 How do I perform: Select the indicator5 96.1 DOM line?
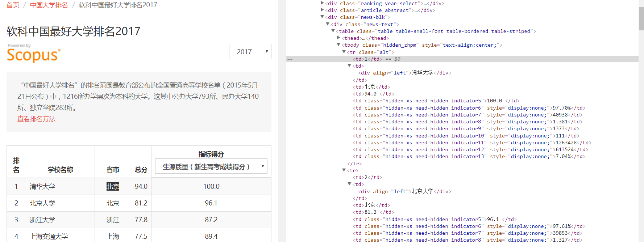(435, 219)
